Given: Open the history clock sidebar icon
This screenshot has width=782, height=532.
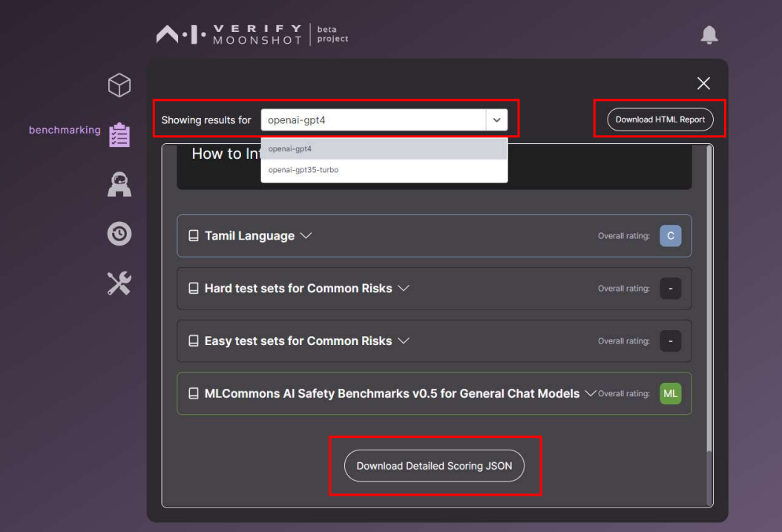Looking at the screenshot, I should pos(119,233).
